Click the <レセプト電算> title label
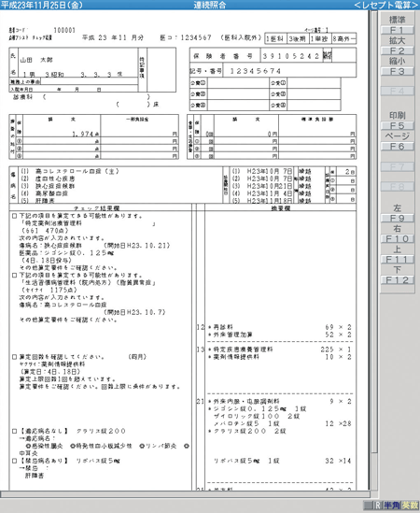Viewport: 420px width, 513px height. [386, 5]
